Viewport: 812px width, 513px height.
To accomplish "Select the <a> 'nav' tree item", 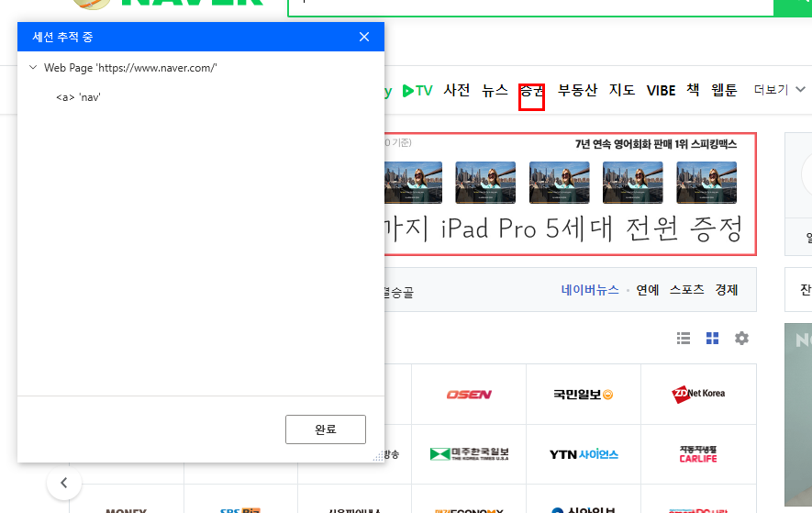I will click(78, 97).
